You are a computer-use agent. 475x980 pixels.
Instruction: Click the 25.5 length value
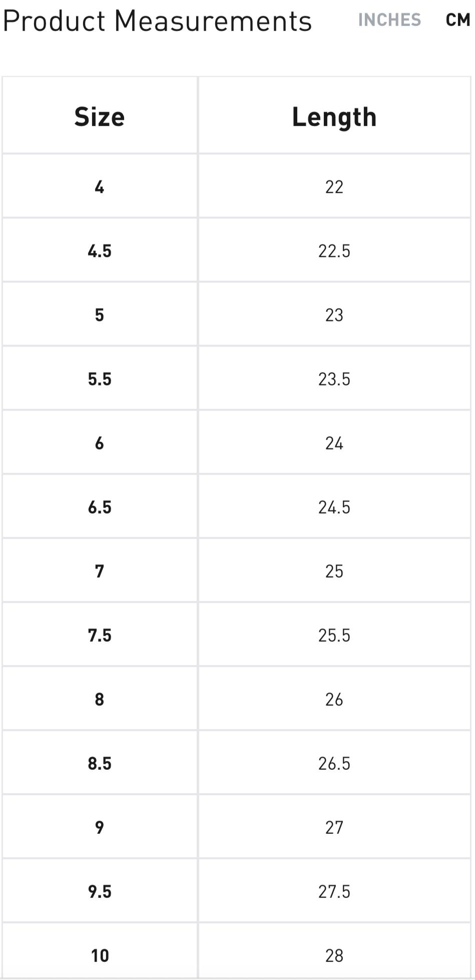tap(334, 635)
